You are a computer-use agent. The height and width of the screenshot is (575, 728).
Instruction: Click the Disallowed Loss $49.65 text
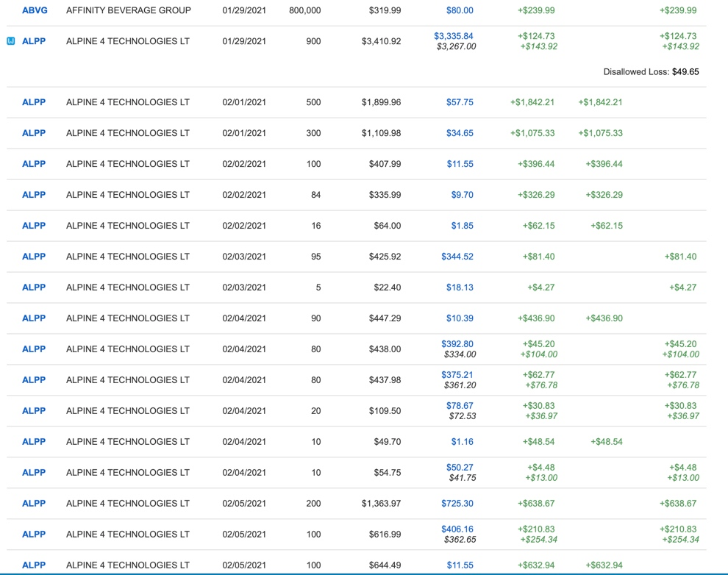pyautogui.click(x=651, y=72)
